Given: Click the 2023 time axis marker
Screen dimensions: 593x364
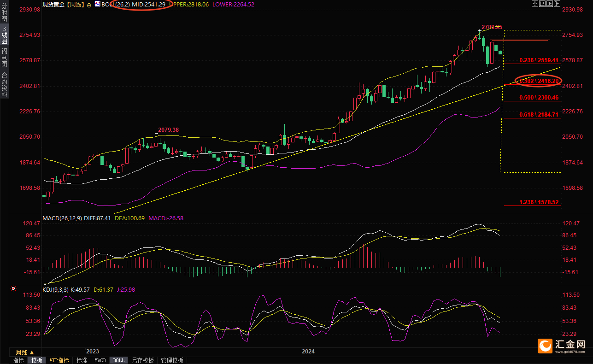Looking at the screenshot, I should click(93, 352).
